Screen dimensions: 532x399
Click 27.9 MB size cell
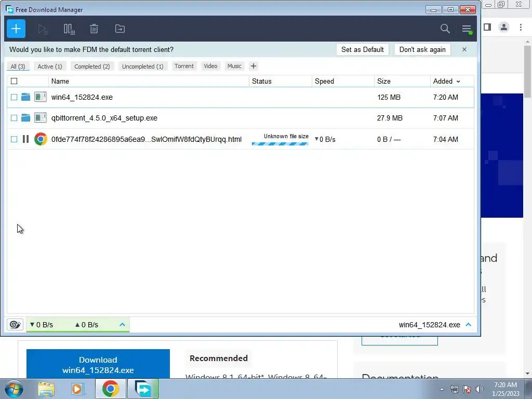tap(390, 118)
